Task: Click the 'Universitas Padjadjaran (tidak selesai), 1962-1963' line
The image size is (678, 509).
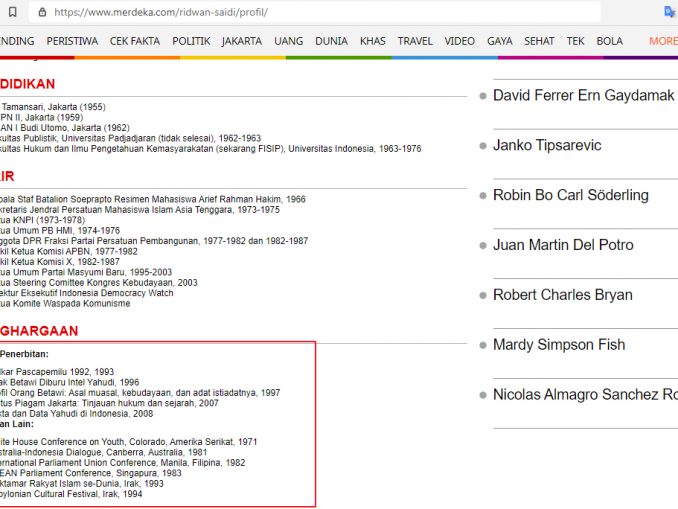Action: (130, 138)
